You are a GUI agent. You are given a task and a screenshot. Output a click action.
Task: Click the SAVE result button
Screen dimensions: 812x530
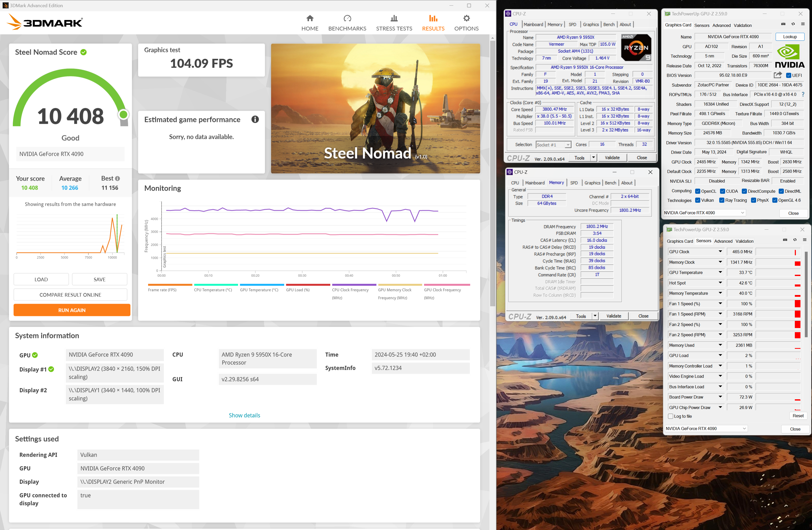(100, 280)
